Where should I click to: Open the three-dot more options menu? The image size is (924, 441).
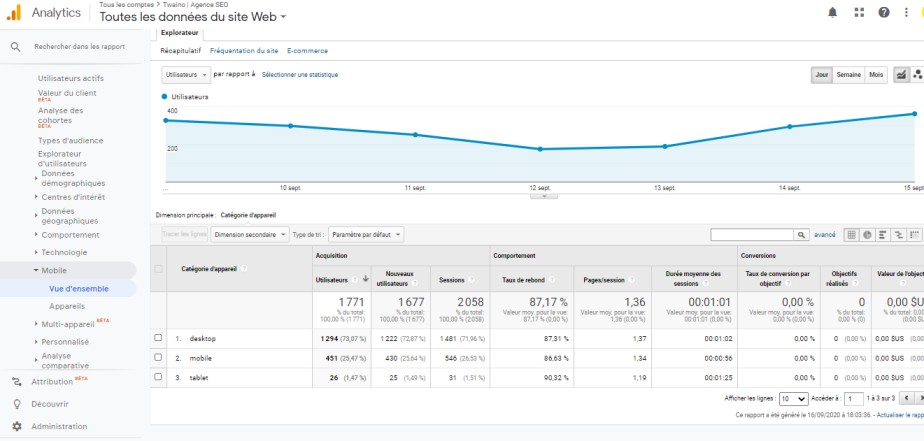(x=906, y=12)
